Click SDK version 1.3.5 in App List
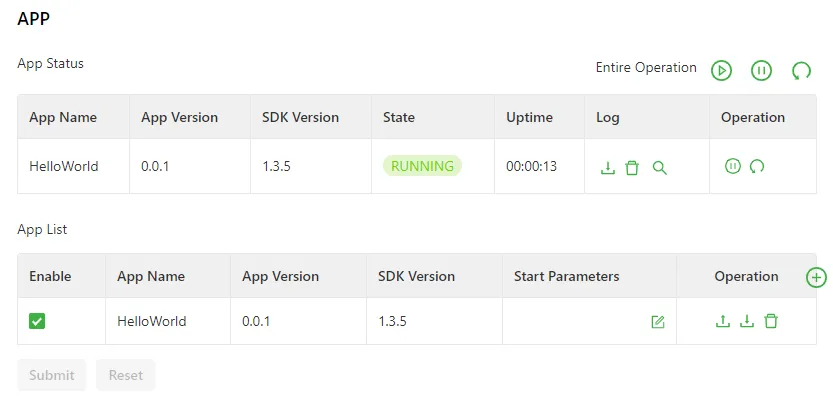 coord(393,322)
